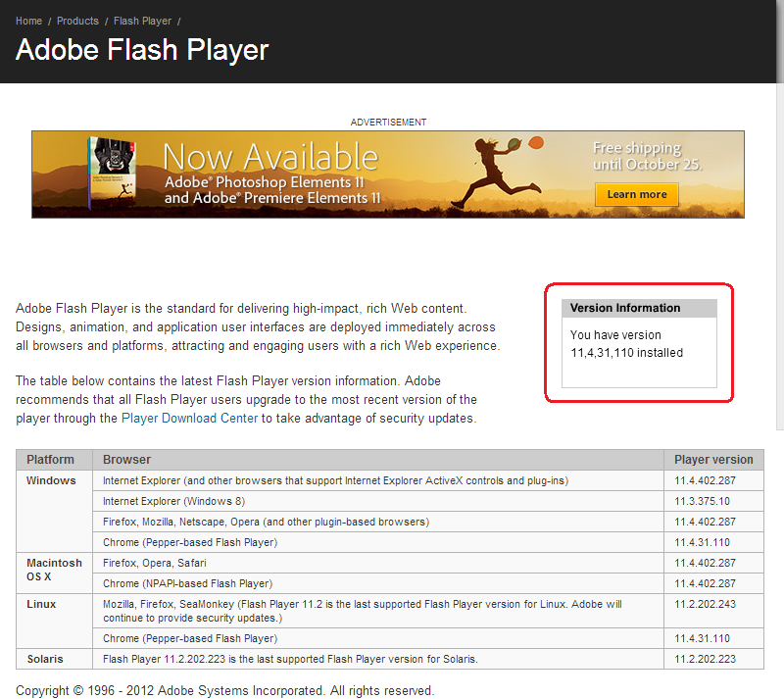This screenshot has width=784, height=699.
Task: Click the vertical scrollbar on right edge
Action: pos(780,215)
